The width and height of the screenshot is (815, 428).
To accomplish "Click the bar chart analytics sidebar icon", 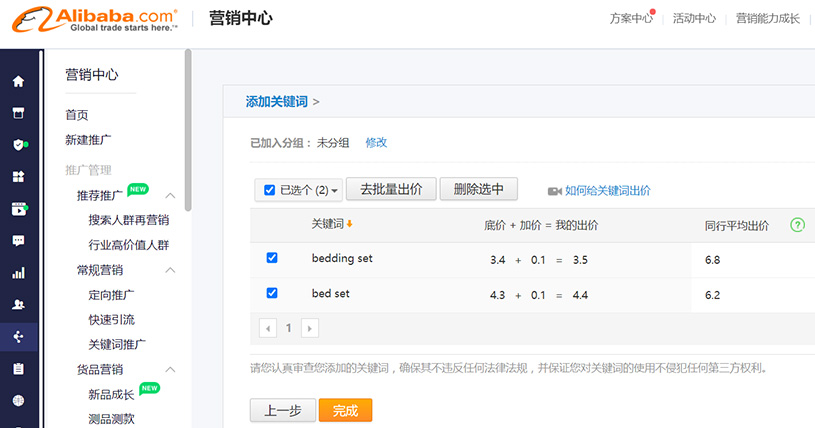I will coord(18,273).
